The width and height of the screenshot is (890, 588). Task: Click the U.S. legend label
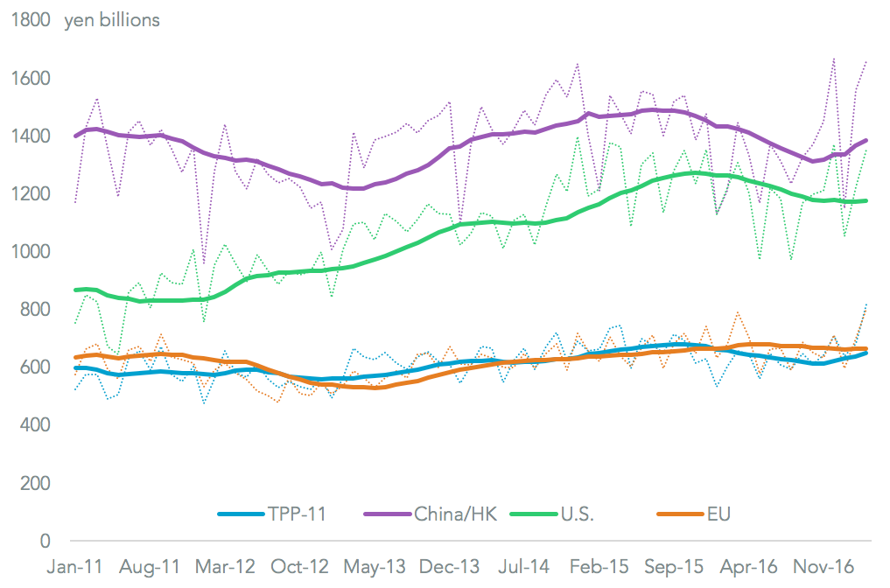click(574, 514)
